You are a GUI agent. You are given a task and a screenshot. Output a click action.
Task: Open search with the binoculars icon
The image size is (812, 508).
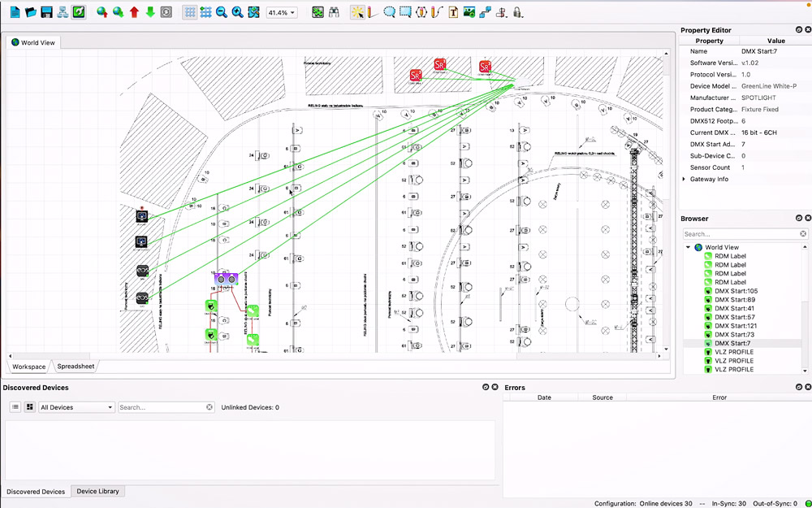(x=334, y=12)
